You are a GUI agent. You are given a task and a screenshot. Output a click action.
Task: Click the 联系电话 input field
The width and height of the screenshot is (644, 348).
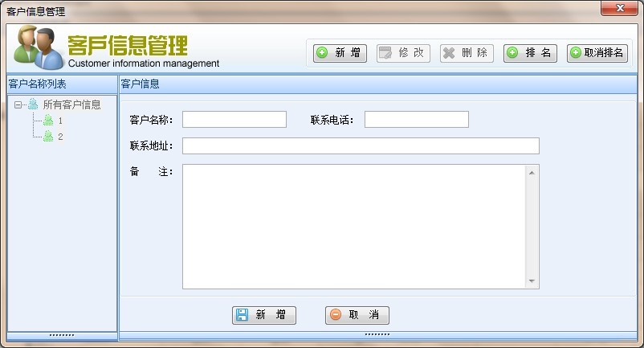click(416, 120)
